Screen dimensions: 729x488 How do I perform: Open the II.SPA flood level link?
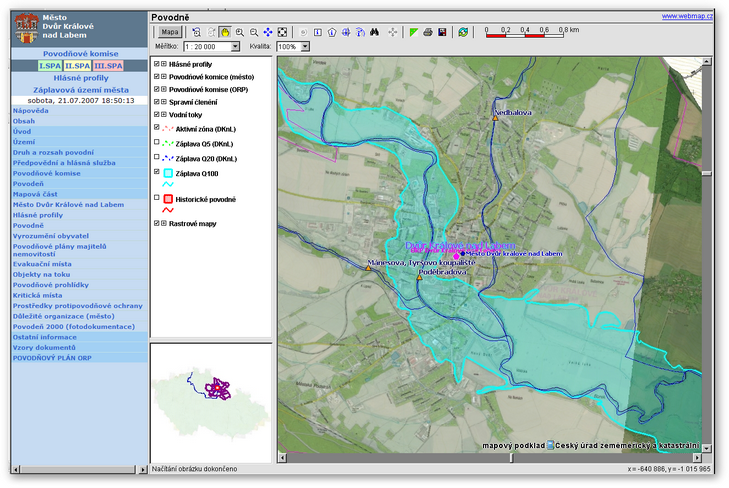point(77,66)
